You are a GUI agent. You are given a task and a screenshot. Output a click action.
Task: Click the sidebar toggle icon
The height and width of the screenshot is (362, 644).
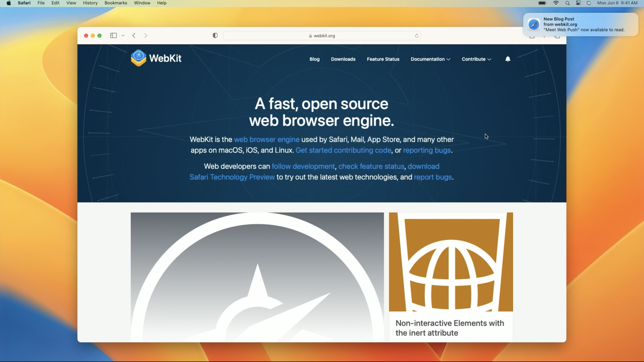pos(114,35)
